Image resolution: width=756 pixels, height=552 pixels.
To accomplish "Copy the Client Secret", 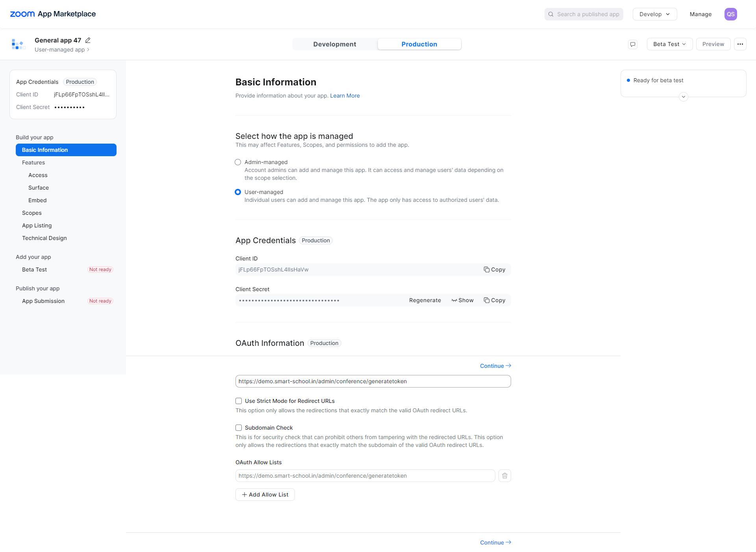I will tap(495, 300).
